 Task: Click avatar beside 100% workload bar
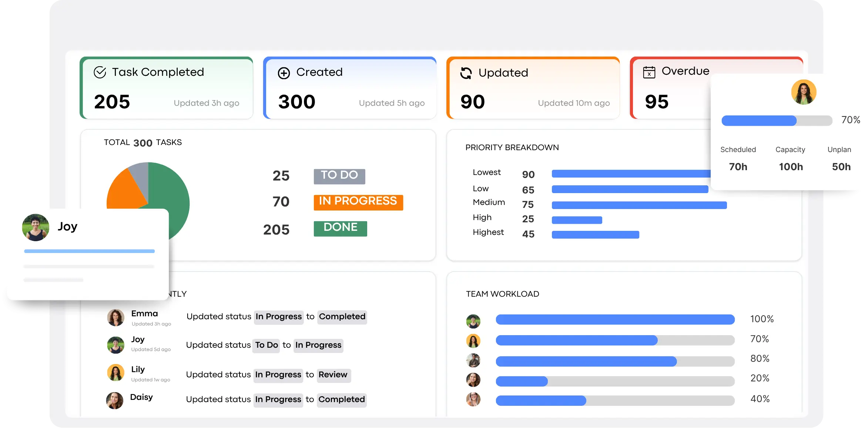click(x=473, y=321)
